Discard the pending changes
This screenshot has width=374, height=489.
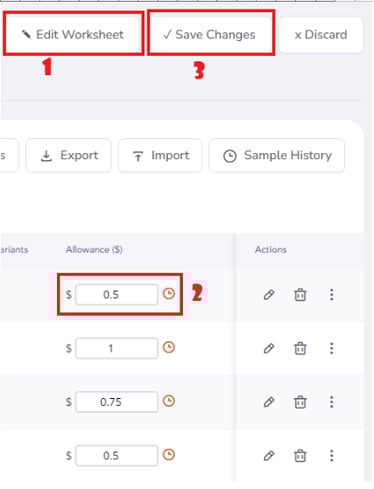coord(321,35)
